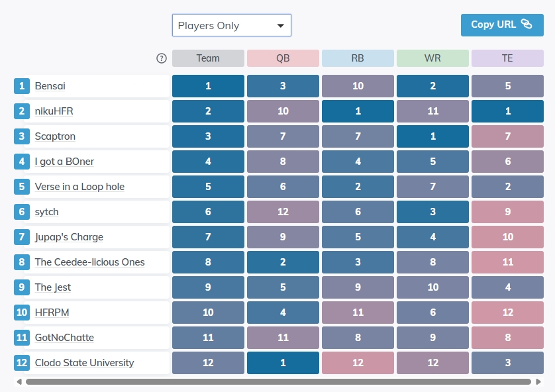Click sytch's TE rank 9 cell
Image resolution: width=555 pixels, height=392 pixels.
coord(507,212)
